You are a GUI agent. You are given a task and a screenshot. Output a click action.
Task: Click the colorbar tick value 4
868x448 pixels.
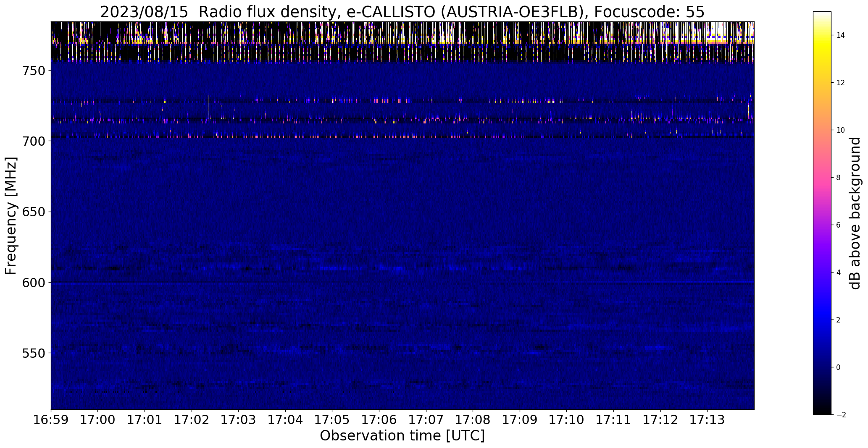839,272
